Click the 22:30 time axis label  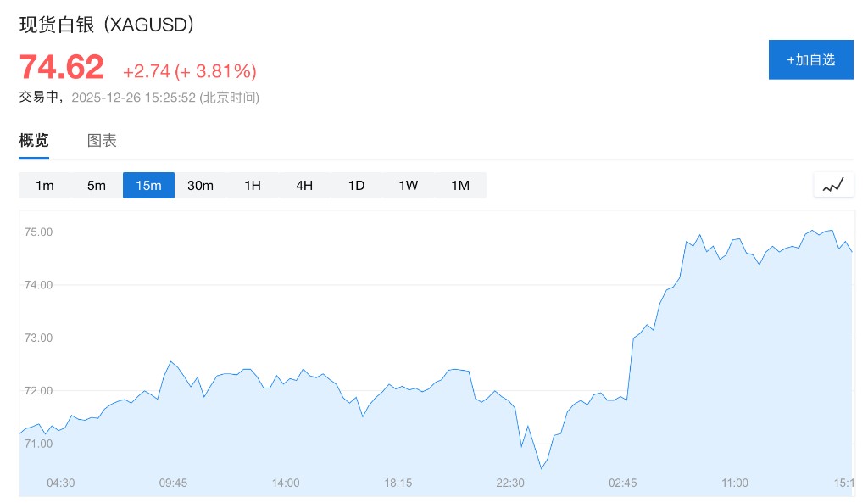click(510, 483)
